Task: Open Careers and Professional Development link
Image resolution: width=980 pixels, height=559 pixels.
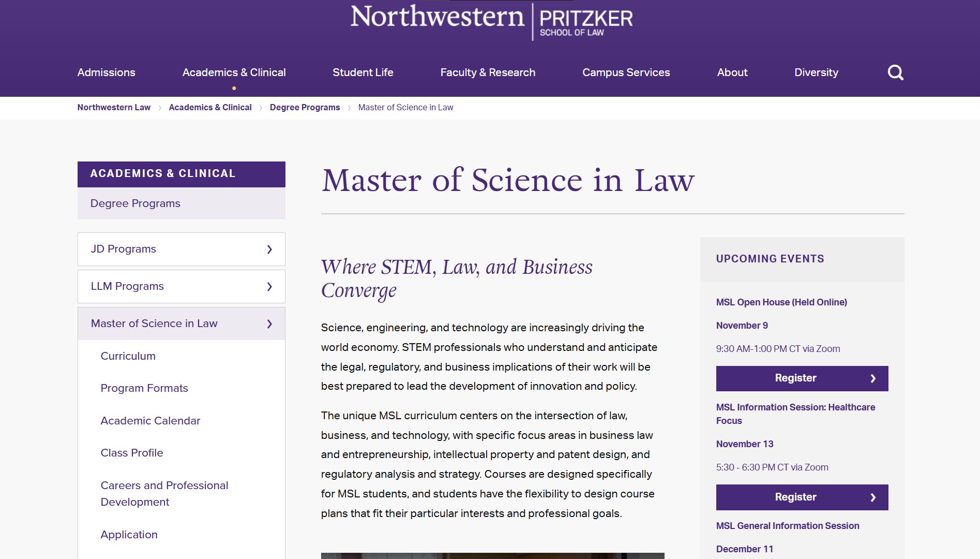Action: [164, 494]
